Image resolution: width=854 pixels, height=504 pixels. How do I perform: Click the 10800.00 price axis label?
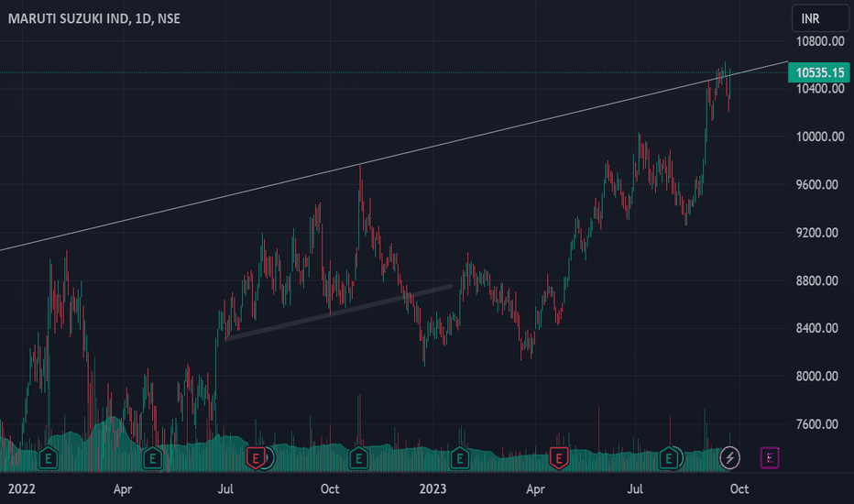[x=820, y=41]
